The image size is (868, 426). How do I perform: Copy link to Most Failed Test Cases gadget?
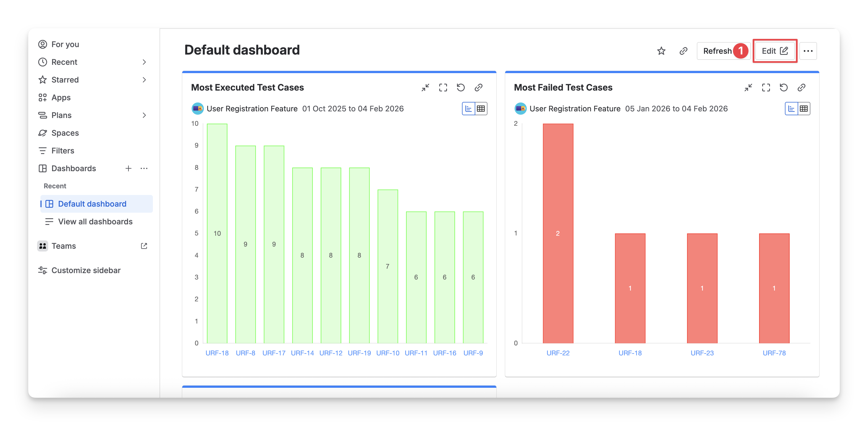coord(801,88)
